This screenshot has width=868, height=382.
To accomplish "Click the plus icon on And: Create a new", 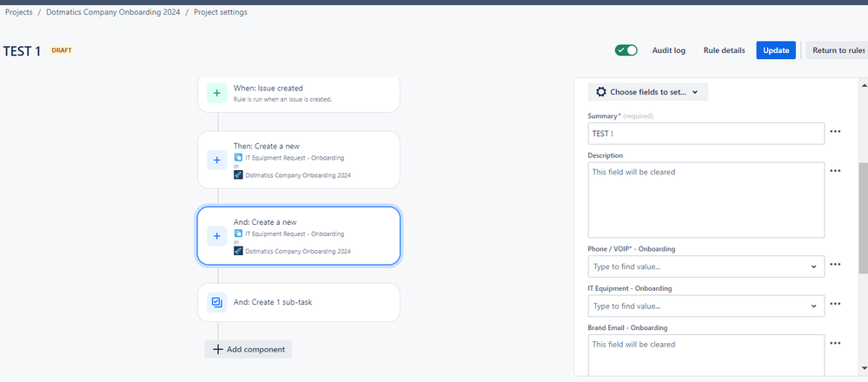I will pyautogui.click(x=216, y=236).
